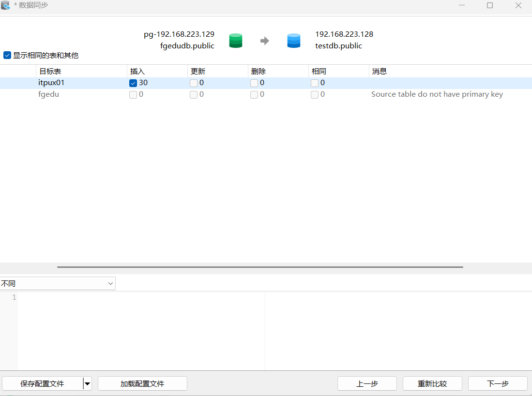The image size is (532, 396).
Task: Select the fgedu table row
Action: pos(49,94)
